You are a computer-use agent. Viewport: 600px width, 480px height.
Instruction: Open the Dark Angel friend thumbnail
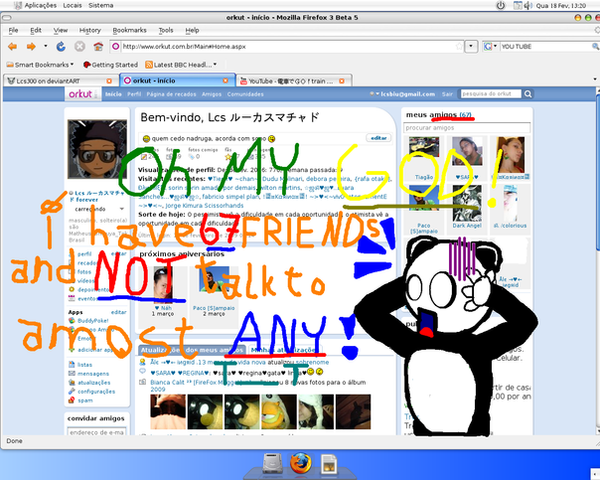pos(466,204)
